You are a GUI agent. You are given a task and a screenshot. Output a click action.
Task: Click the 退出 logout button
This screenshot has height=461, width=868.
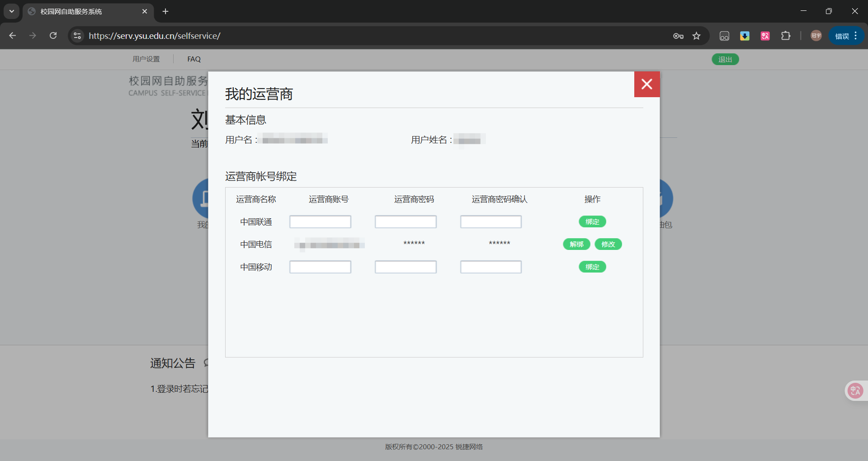point(725,59)
